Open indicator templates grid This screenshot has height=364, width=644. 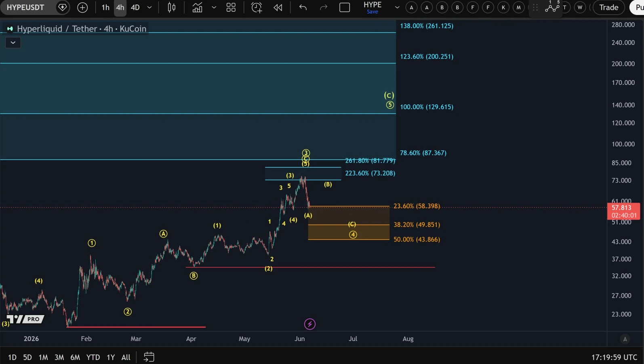point(231,7)
